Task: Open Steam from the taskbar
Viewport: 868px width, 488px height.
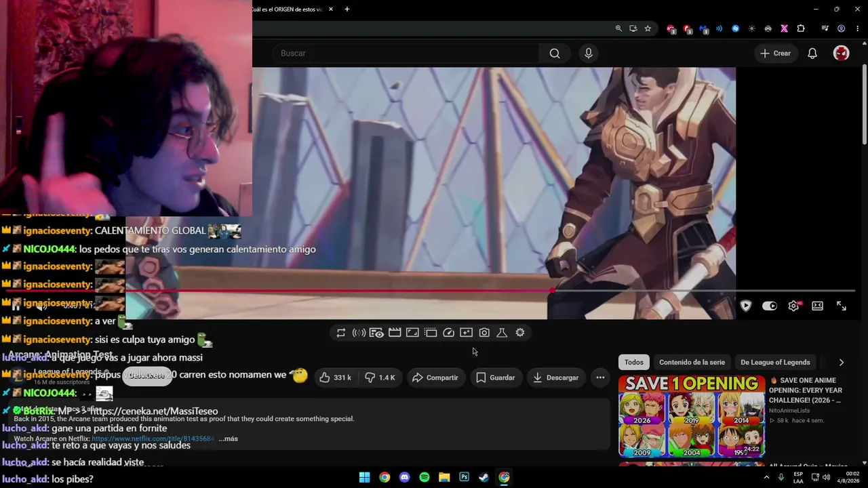Action: (484, 477)
